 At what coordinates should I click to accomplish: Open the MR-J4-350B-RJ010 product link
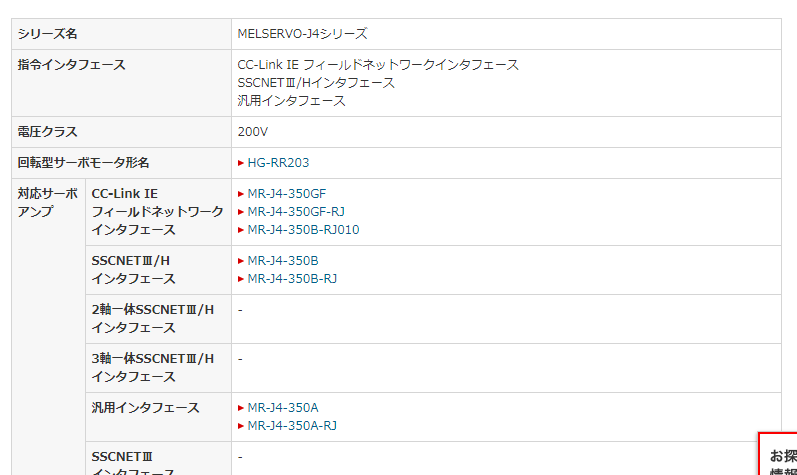click(303, 229)
